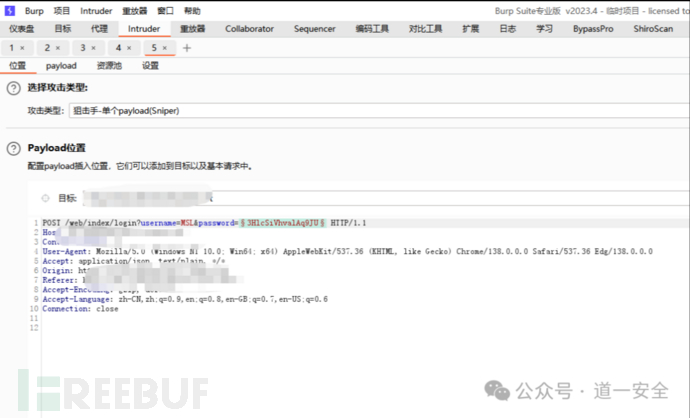
Task: Click the 目标 target input field
Action: point(386,198)
